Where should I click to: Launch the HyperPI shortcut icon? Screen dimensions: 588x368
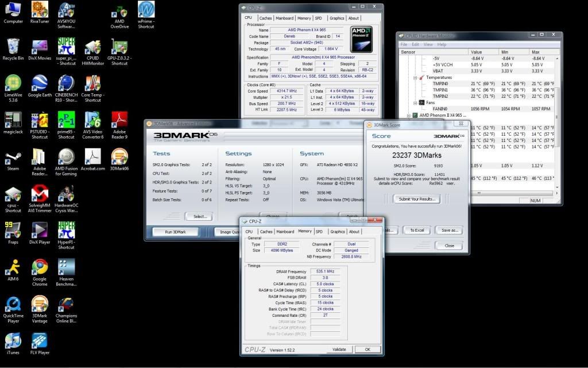coord(67,236)
